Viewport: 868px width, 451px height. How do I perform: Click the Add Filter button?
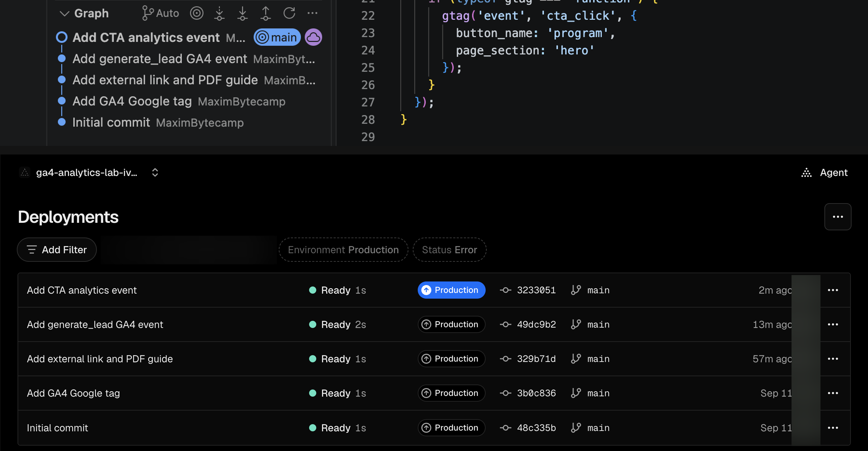[x=57, y=250]
